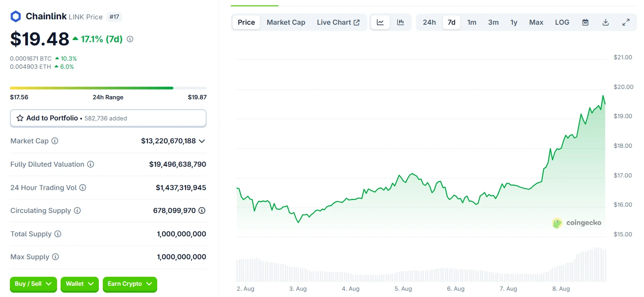Expand the Buy / Sell dropdown
This screenshot has height=297, width=644.
pos(33,284)
